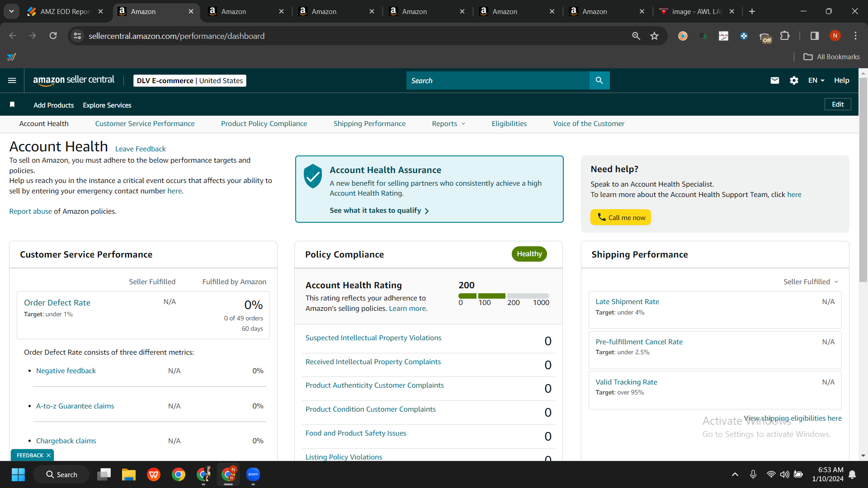
Task: Open the Order Defect Rate link
Action: click(57, 303)
